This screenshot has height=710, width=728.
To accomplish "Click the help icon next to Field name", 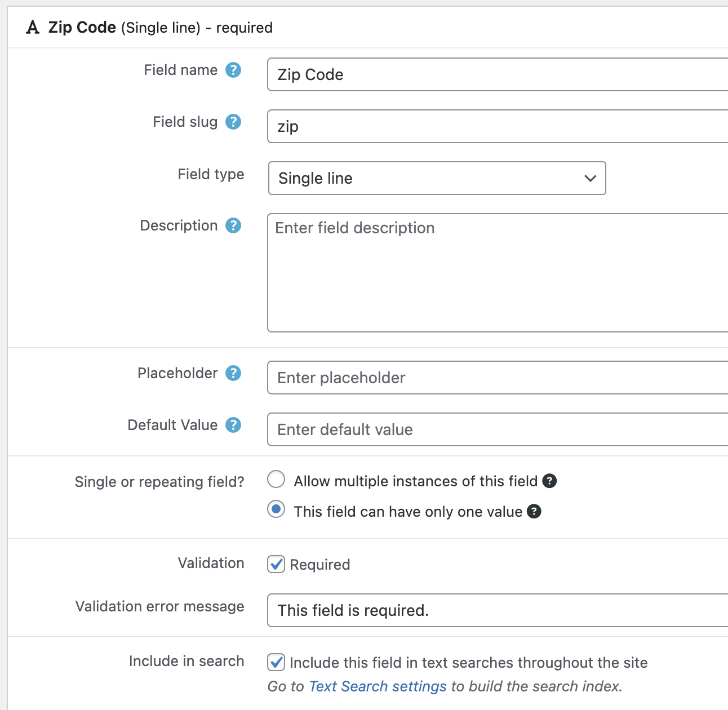I will [x=233, y=70].
